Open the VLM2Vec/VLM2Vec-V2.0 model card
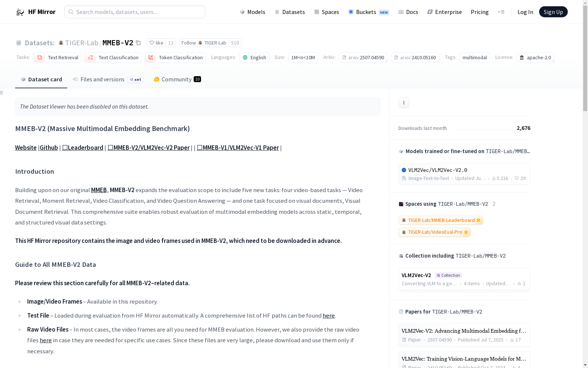Screen dimensions: 588x368 click(x=464, y=174)
